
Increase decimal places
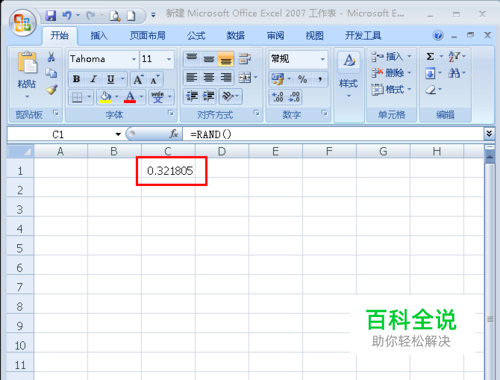click(278, 97)
